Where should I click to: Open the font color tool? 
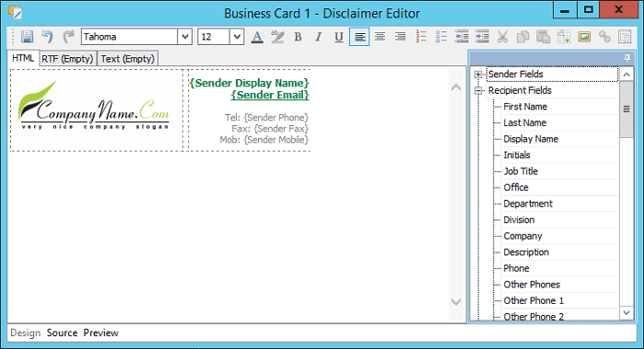point(257,37)
